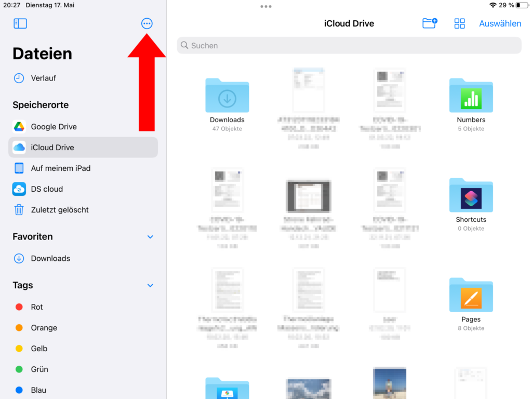Collapse the Favoriten section chevron
532x399 pixels.
tap(150, 237)
